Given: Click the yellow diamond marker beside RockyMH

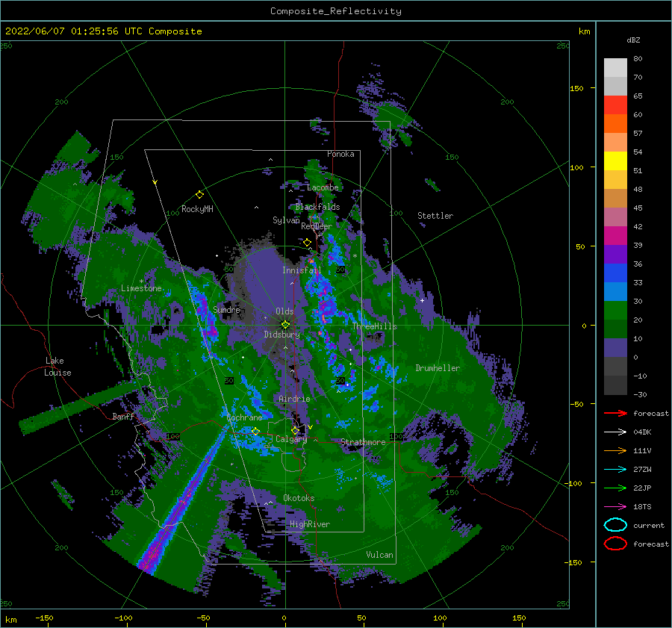Looking at the screenshot, I should pos(199,195).
